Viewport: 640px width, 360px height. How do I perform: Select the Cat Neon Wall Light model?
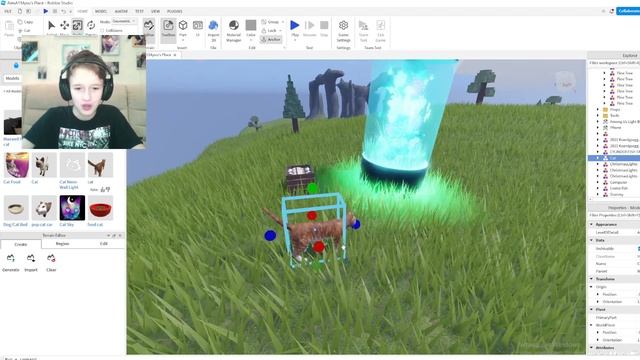point(72,165)
